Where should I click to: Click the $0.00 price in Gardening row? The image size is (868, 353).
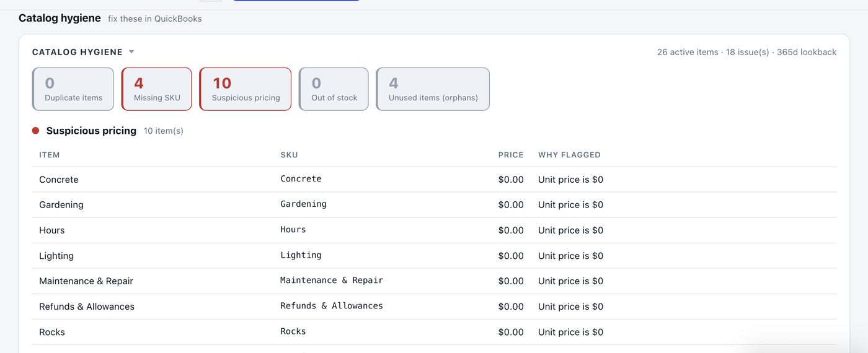pyautogui.click(x=511, y=205)
